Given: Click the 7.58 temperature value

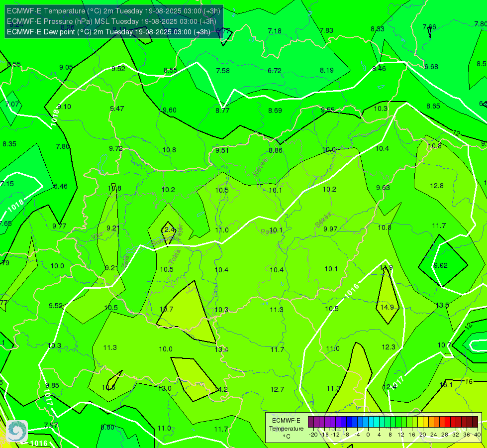Looking at the screenshot, I should pos(223,71).
